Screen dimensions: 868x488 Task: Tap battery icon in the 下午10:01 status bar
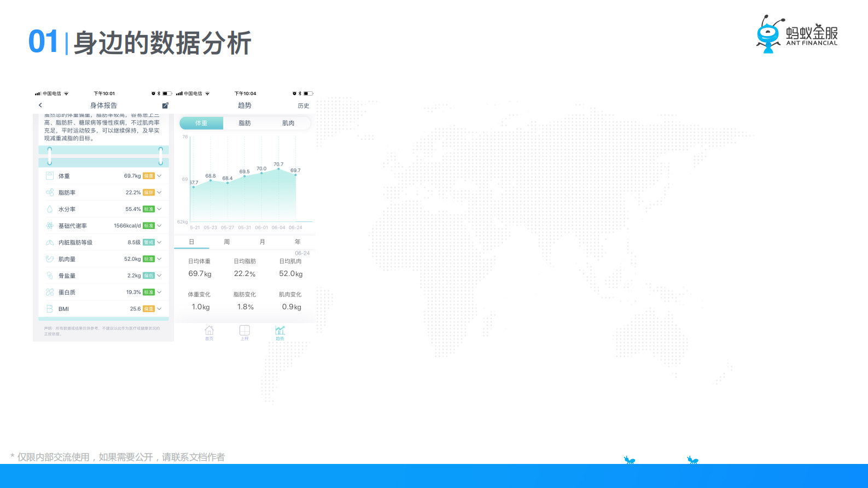(x=167, y=93)
